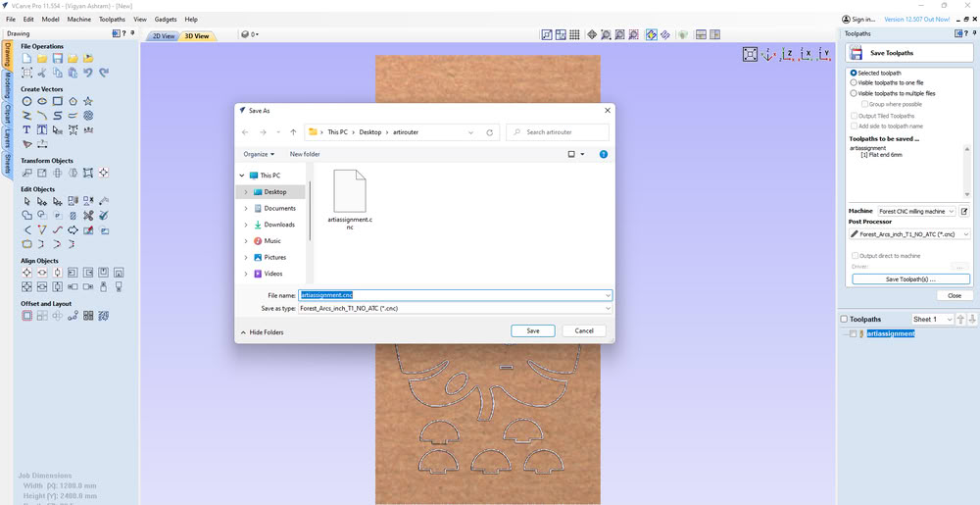Image resolution: width=980 pixels, height=505 pixels.
Task: Click the Fillet corners icon
Action: tap(26, 230)
